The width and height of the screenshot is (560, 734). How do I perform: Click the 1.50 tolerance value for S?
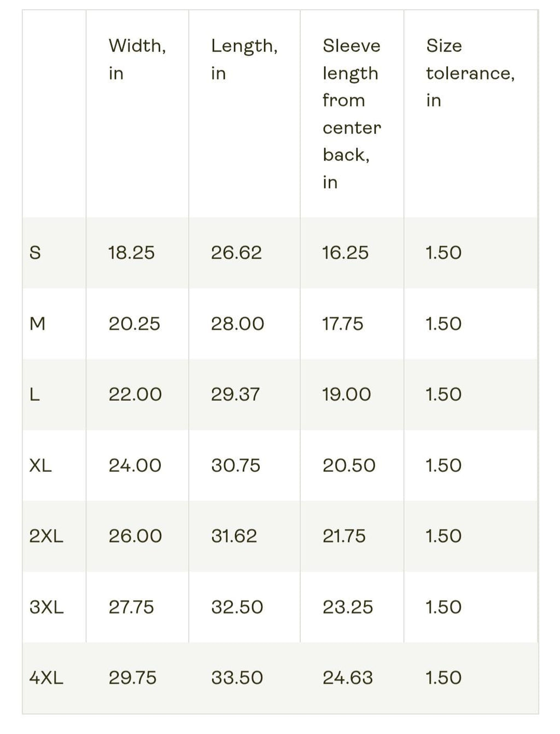click(x=444, y=253)
